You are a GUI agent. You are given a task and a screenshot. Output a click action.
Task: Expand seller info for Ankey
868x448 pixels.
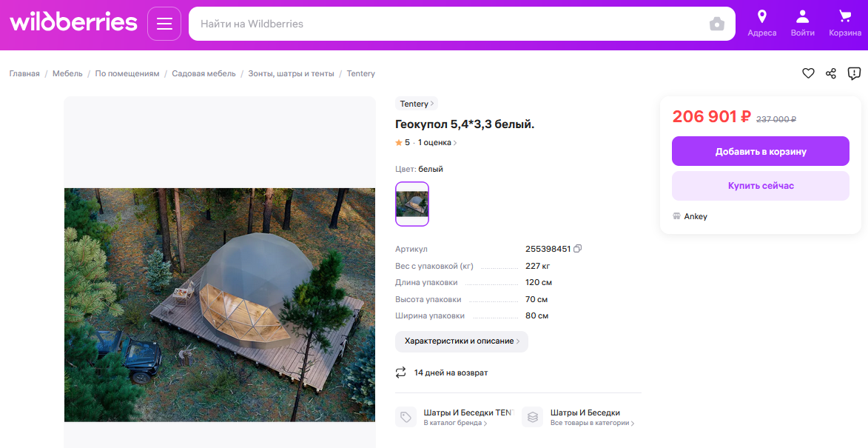(696, 215)
